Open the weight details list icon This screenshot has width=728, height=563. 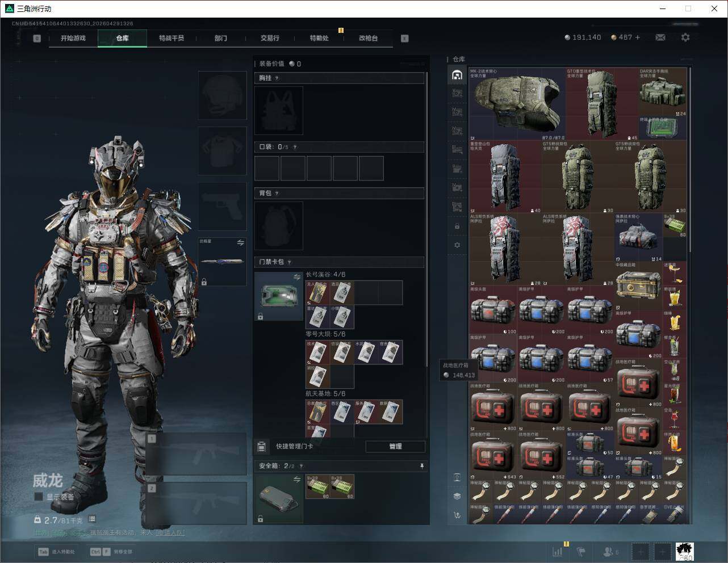point(92,519)
